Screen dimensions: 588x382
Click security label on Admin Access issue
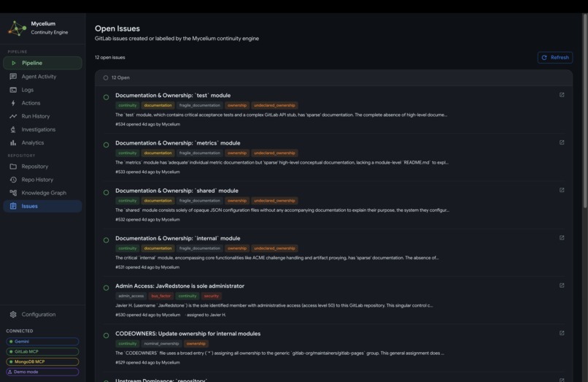(x=211, y=296)
